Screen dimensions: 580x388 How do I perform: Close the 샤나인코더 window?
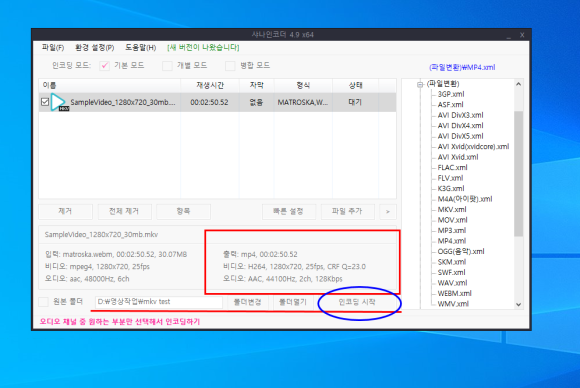(x=522, y=35)
